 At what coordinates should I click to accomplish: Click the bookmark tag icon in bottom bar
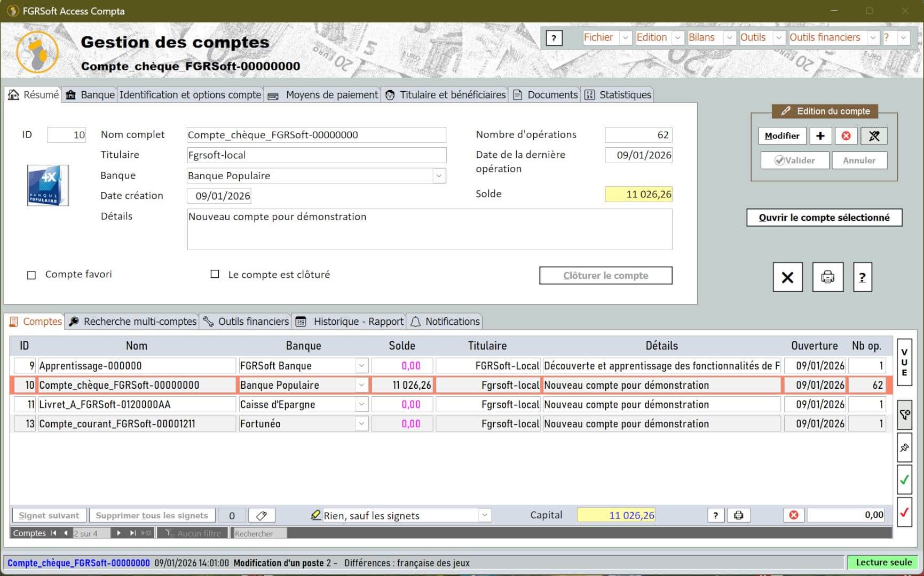(262, 516)
